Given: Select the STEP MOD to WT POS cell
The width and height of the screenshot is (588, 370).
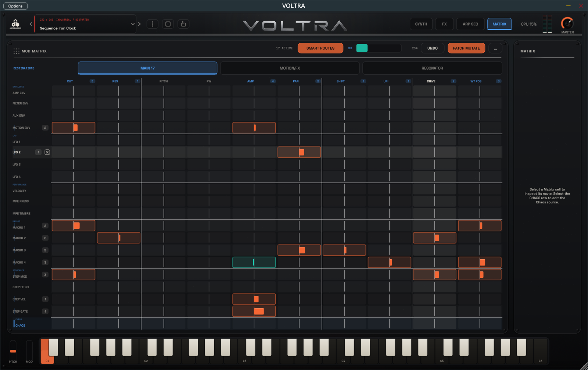Looking at the screenshot, I should point(480,274).
